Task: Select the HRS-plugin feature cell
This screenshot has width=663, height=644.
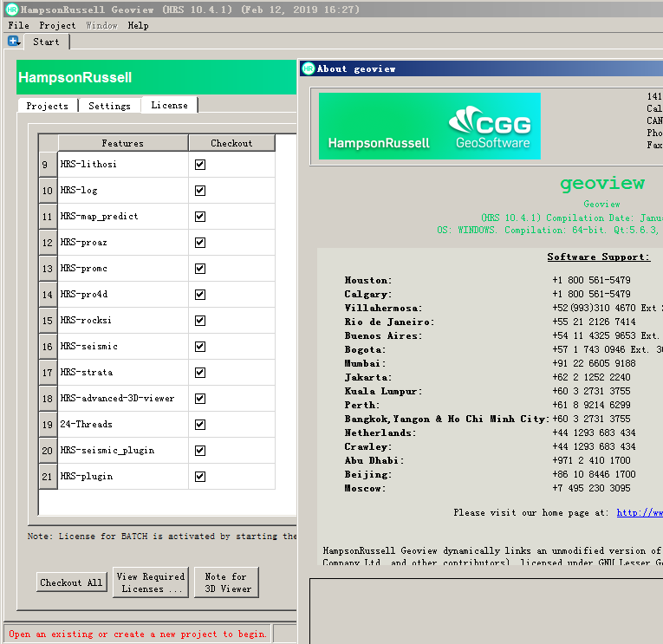Action: click(122, 477)
